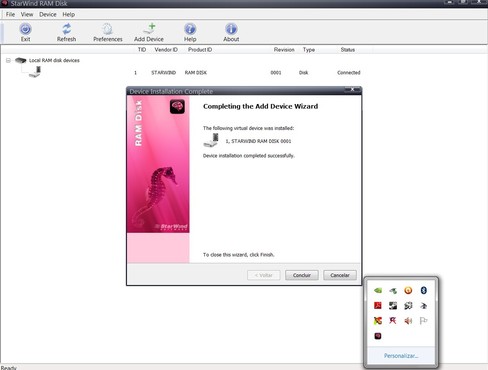Click the orange-and-green tray icon
Viewport: 488px width, 370px height.
[x=378, y=321]
